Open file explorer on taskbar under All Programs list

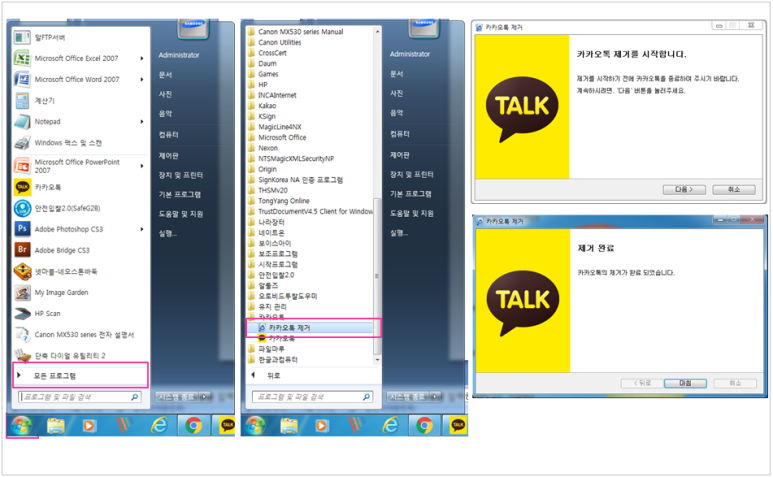click(289, 425)
